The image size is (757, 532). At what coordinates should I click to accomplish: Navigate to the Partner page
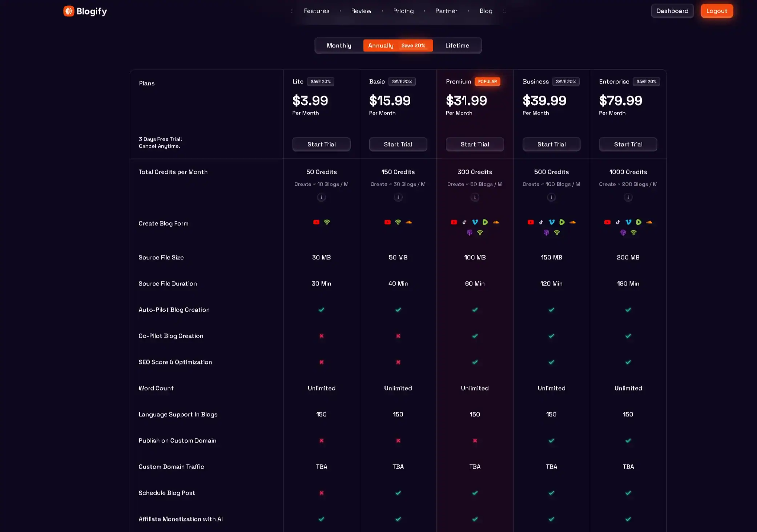point(446,11)
